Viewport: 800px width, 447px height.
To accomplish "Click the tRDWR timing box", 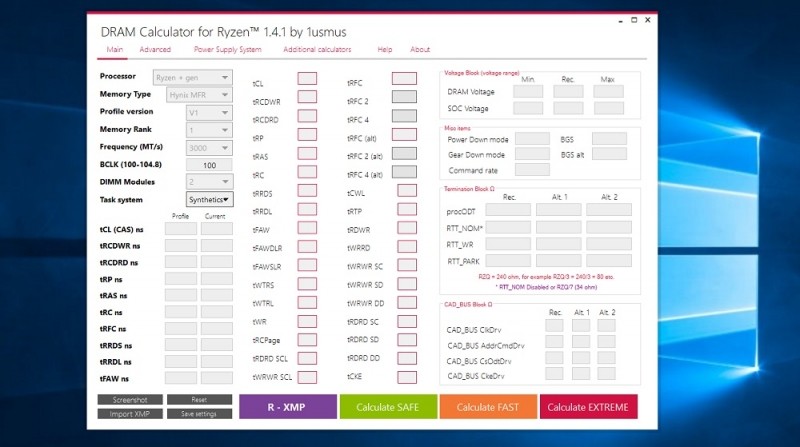I will [407, 228].
